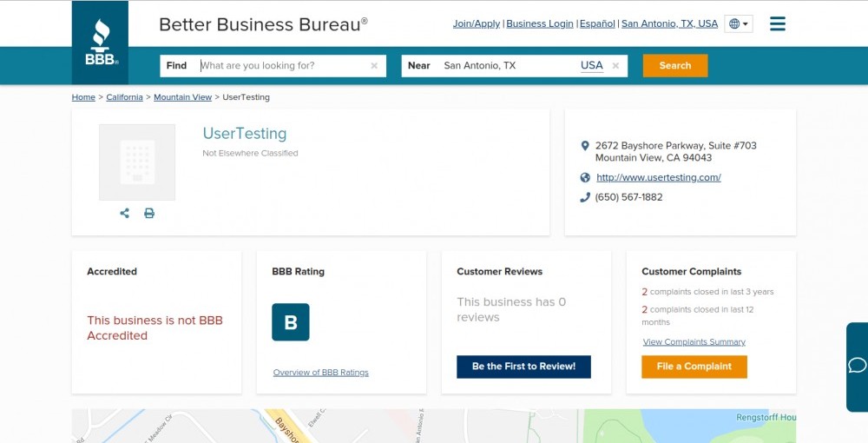The image size is (868, 443).
Task: Open the hamburger menu icon
Action: coord(777,23)
